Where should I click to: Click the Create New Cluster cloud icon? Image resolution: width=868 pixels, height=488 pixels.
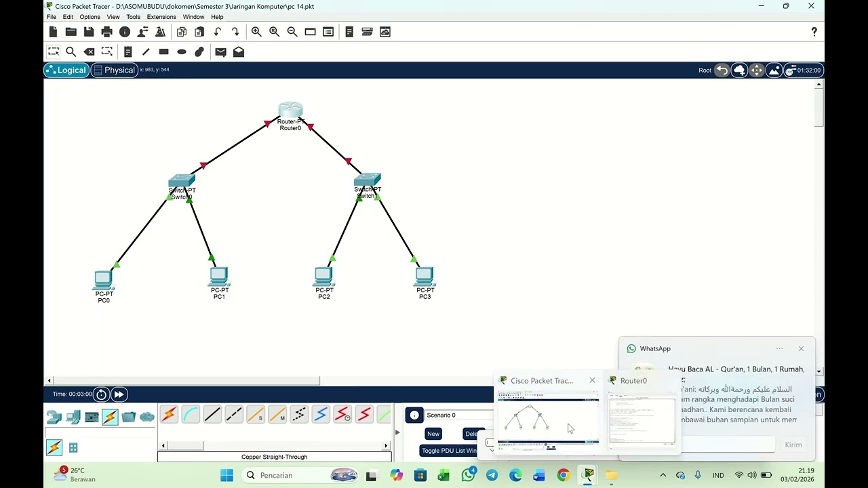739,70
